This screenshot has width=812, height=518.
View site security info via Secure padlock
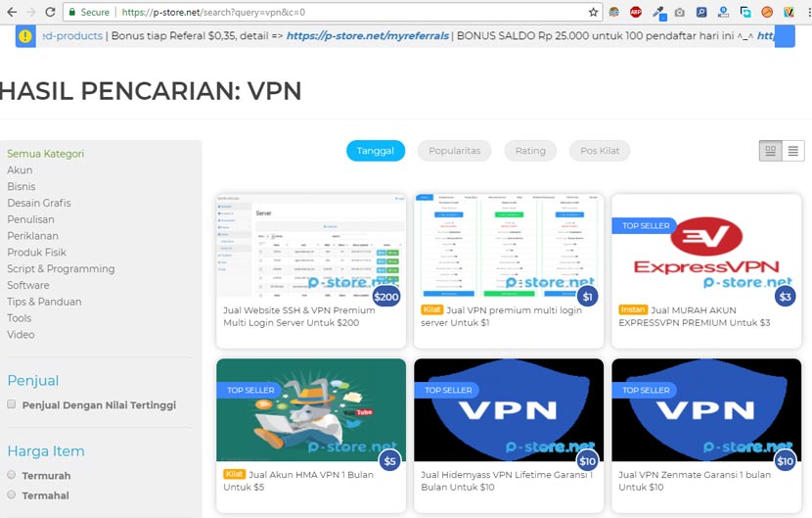tap(89, 12)
